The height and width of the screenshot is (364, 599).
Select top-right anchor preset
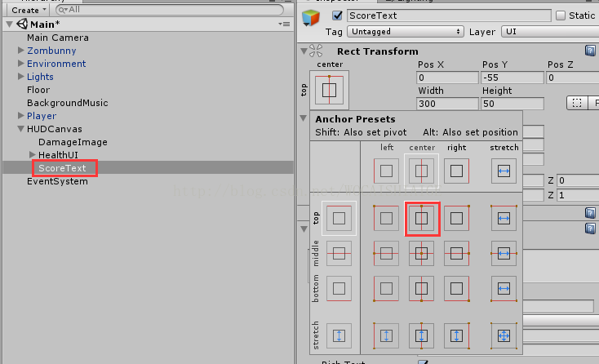[456, 219]
